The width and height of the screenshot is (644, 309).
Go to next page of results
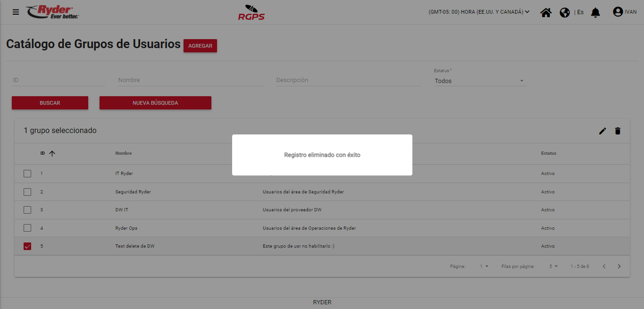coord(619,267)
